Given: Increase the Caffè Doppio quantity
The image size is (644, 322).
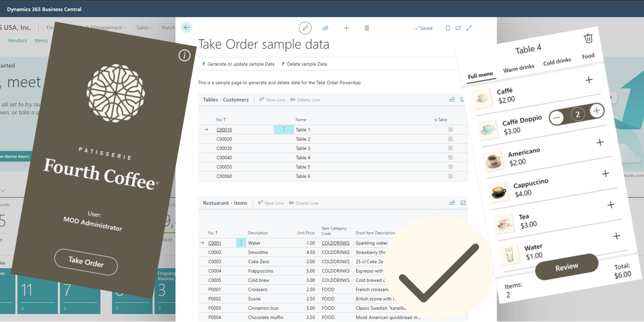Looking at the screenshot, I should click(596, 111).
